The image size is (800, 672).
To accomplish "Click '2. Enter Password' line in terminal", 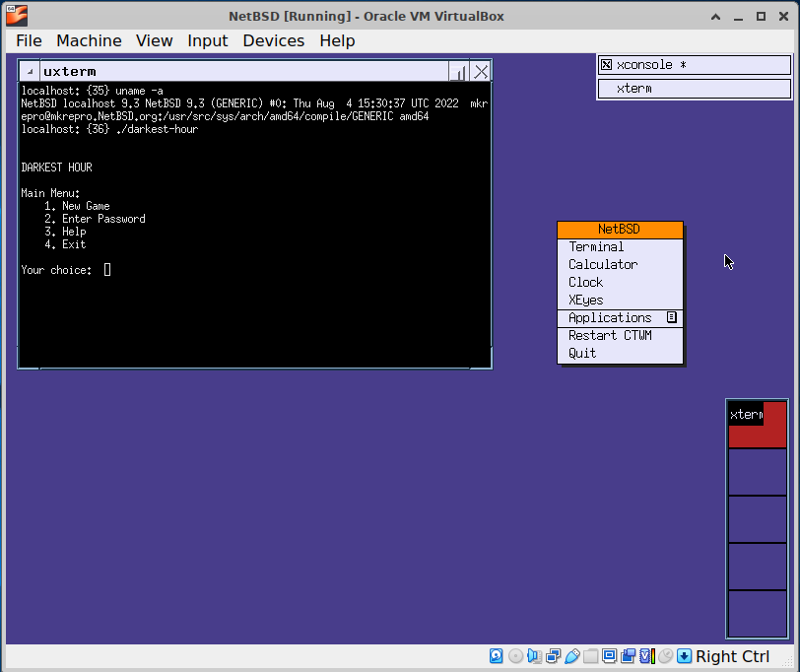I will point(95,219).
